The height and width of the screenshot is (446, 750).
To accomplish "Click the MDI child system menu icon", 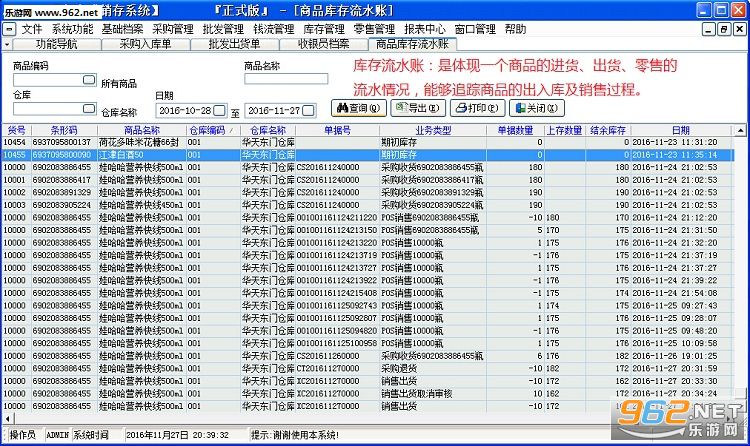I will point(9,29).
